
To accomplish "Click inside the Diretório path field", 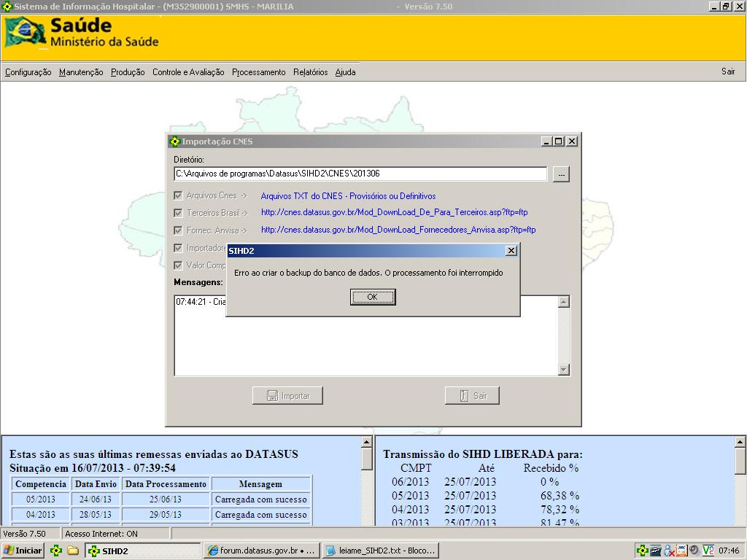I will click(360, 174).
